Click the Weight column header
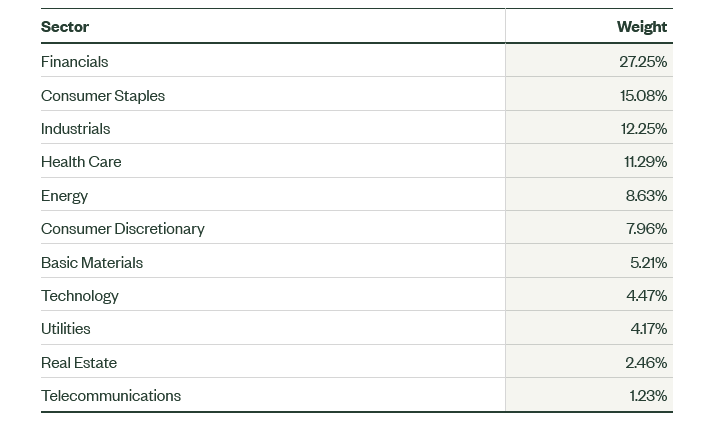The width and height of the screenshot is (708, 424). click(641, 27)
